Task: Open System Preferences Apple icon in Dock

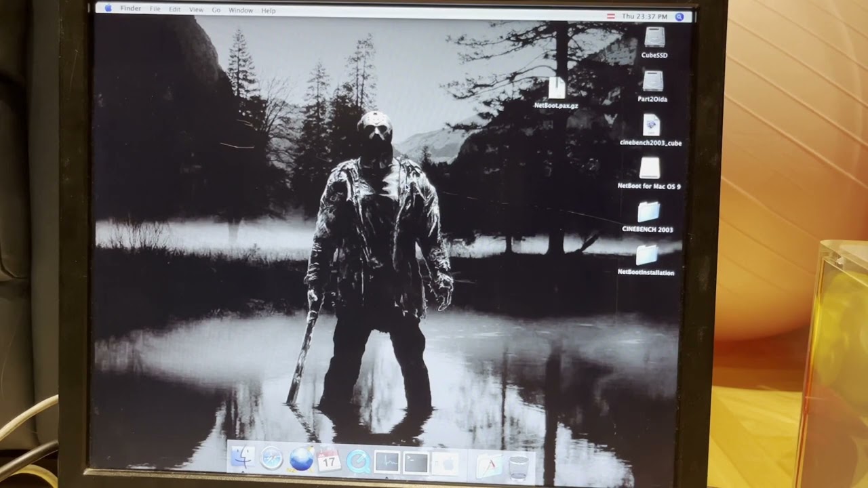Action: (x=446, y=464)
